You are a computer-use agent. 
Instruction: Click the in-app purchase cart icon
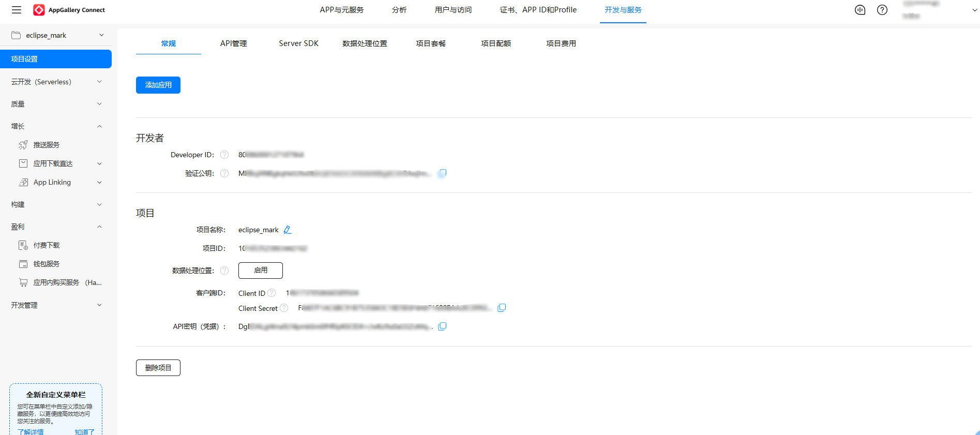23,282
